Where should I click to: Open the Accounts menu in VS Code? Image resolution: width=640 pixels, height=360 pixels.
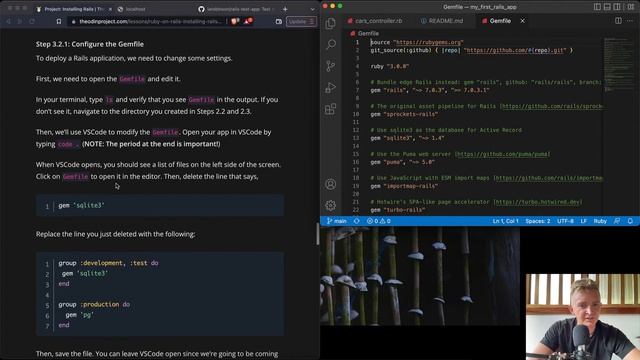pyautogui.click(x=331, y=184)
